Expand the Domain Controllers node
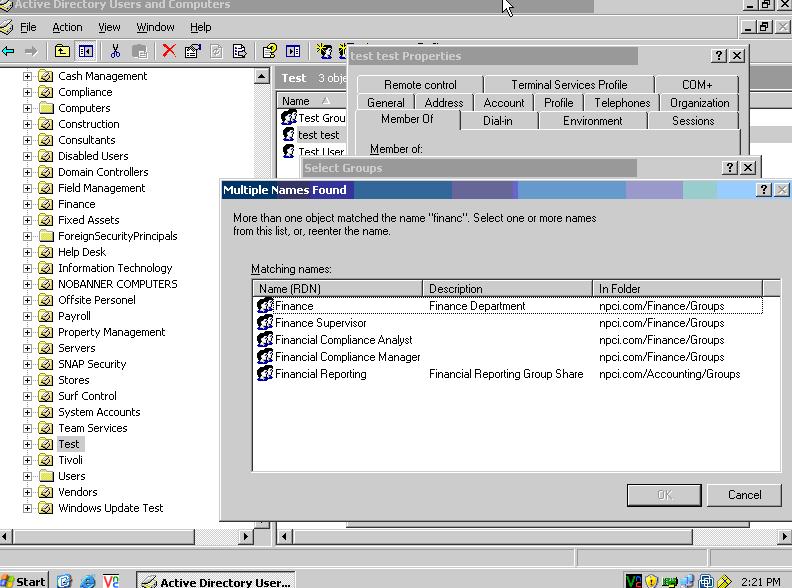Image resolution: width=792 pixels, height=588 pixels. 27,172
